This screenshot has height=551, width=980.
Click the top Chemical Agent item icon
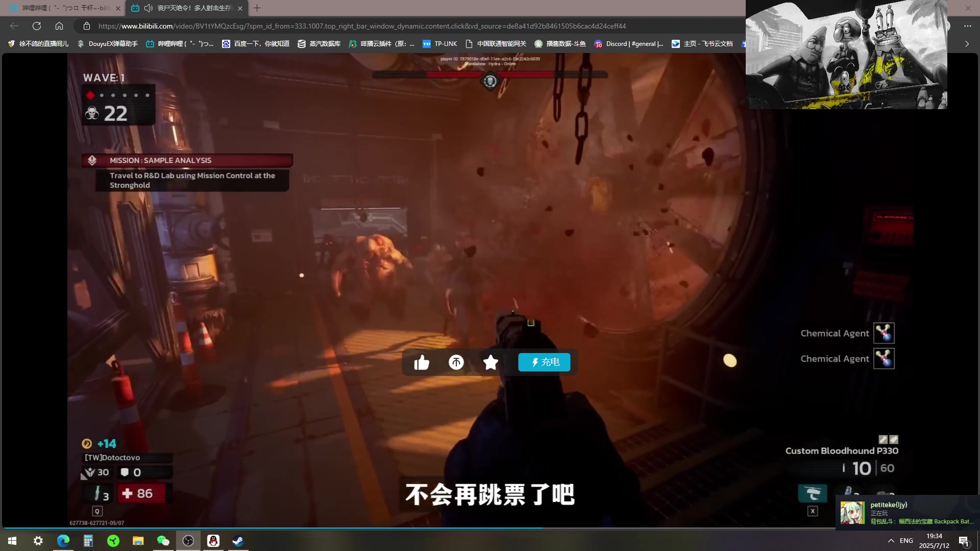884,333
